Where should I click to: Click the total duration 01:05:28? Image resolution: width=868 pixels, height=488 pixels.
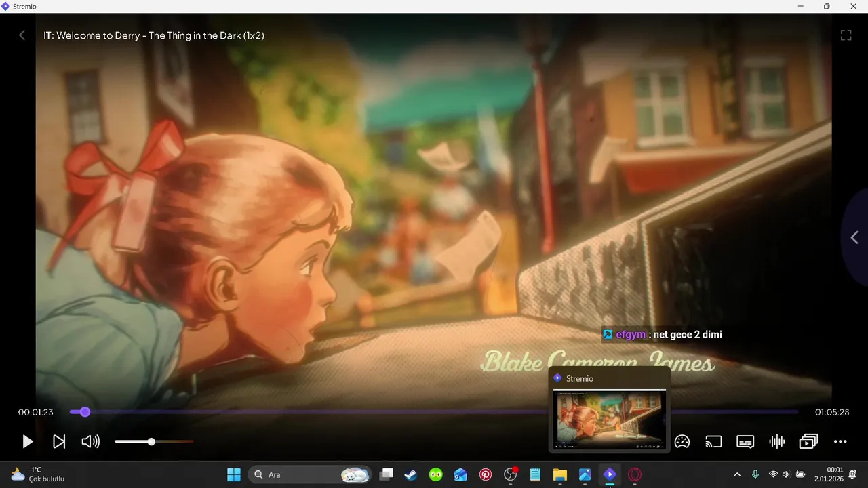pos(832,412)
